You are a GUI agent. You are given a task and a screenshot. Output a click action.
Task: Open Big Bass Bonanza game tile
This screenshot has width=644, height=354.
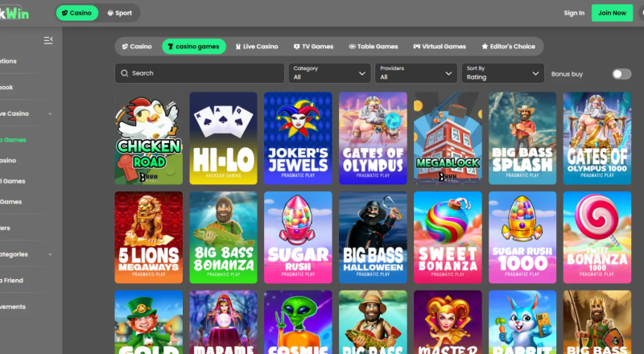[224, 237]
